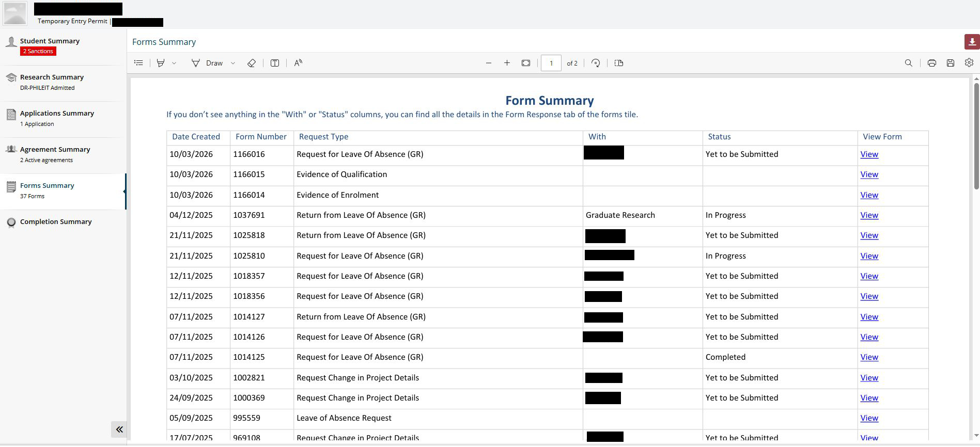Open the table of contents icon
Viewport: 980px width, 447px height.
tap(138, 63)
